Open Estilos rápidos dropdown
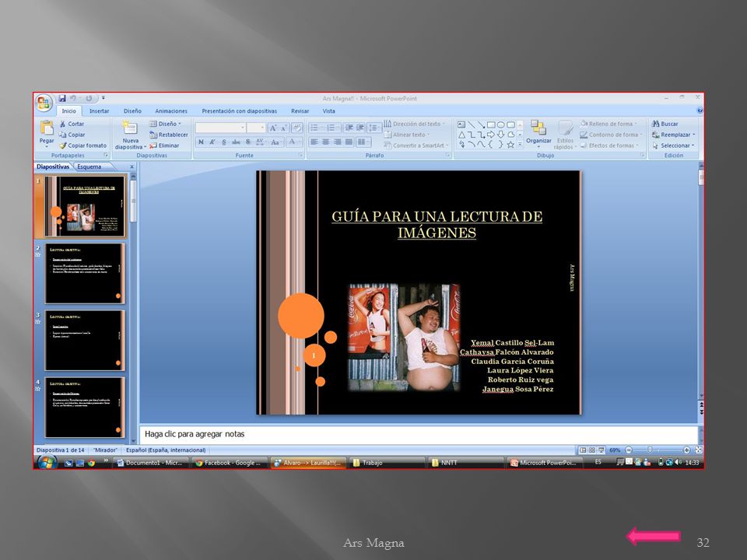 (x=565, y=135)
